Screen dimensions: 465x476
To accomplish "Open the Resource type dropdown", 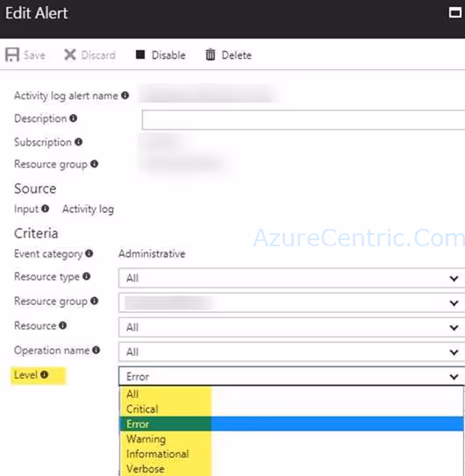I will [292, 278].
